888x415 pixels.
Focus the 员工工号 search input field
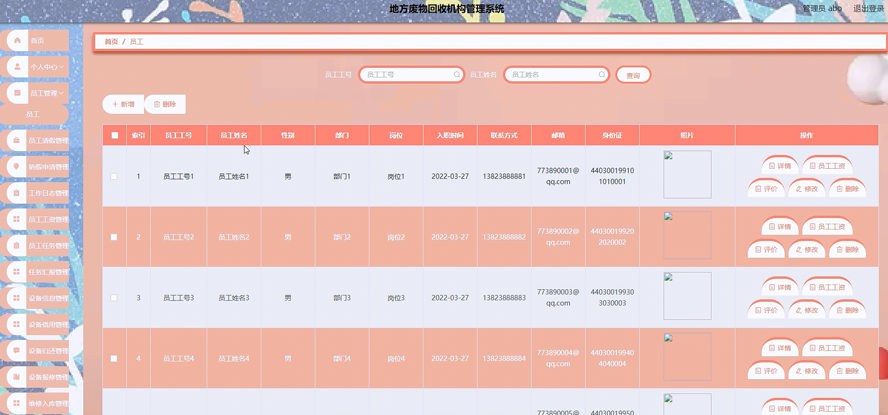411,75
